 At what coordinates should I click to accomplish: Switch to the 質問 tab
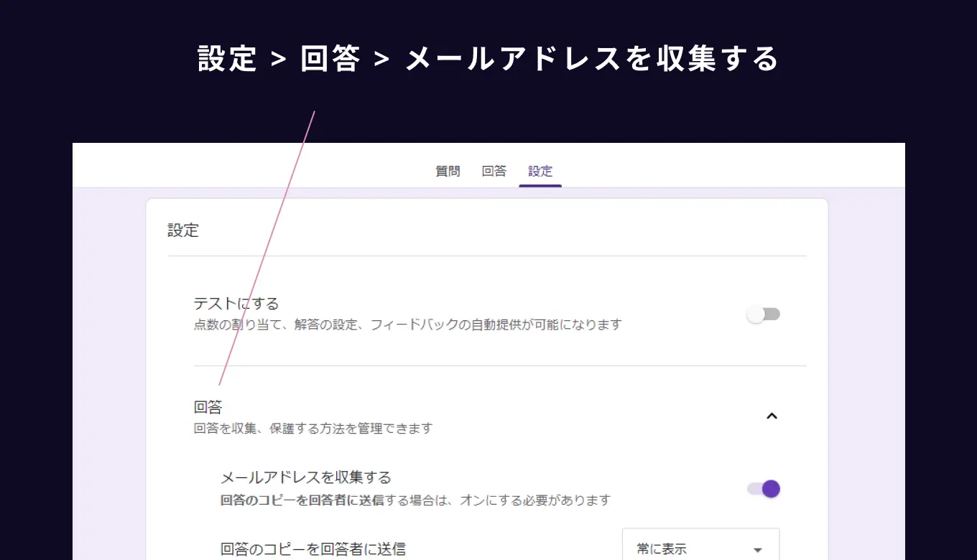point(448,171)
